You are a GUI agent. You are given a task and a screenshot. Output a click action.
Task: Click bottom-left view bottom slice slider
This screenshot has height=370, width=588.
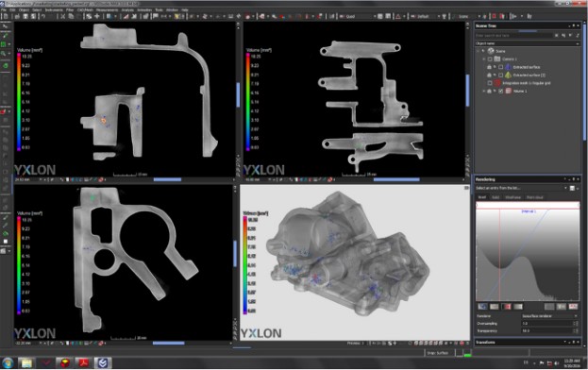coord(168,343)
